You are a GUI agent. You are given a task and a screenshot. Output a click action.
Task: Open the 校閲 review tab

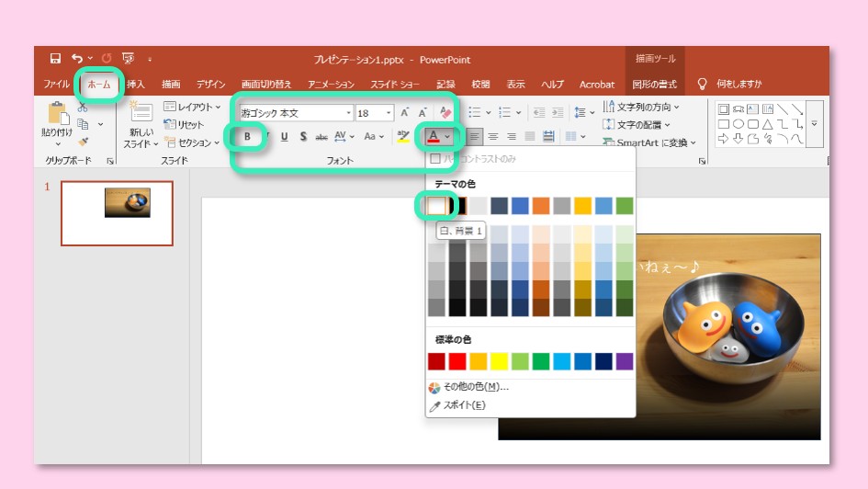480,85
